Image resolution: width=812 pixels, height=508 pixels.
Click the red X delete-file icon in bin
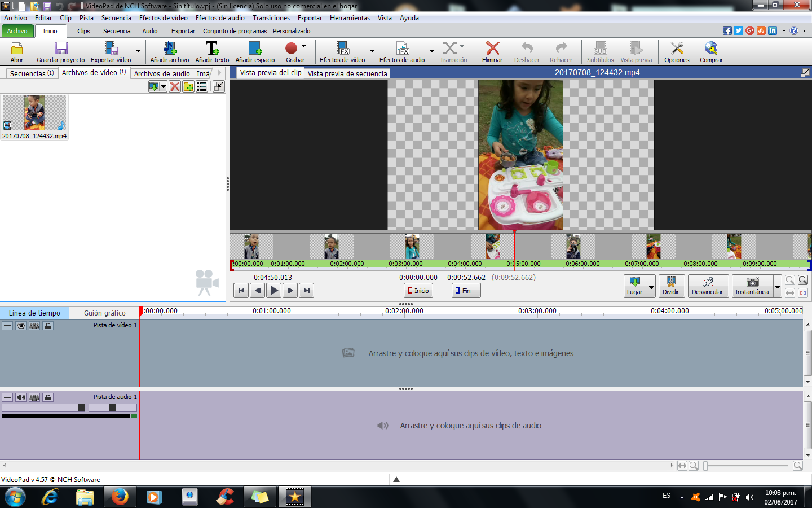(x=175, y=86)
